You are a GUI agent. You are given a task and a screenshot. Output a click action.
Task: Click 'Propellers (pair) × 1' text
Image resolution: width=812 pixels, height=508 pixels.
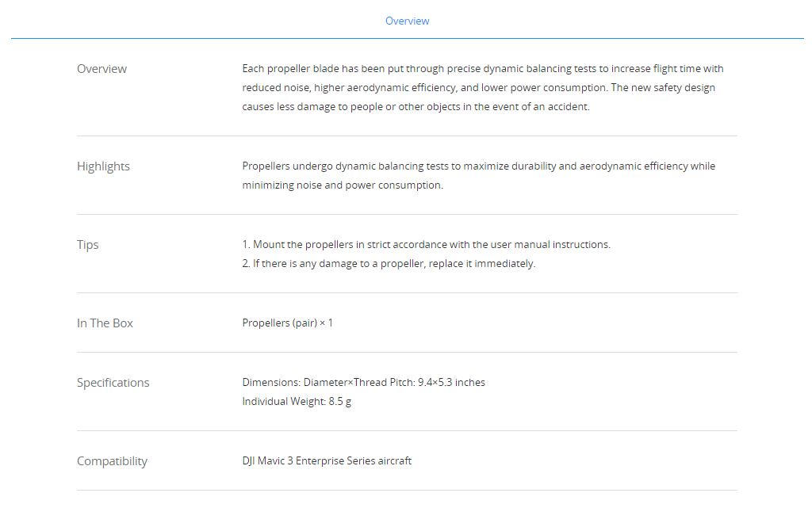coord(287,323)
